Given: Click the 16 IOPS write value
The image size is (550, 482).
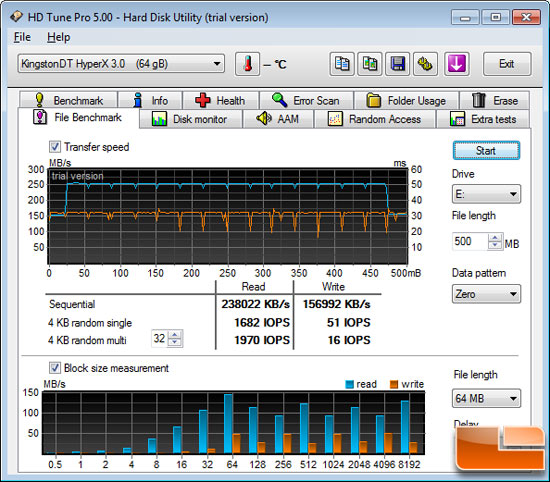Looking at the screenshot, I should click(349, 340).
